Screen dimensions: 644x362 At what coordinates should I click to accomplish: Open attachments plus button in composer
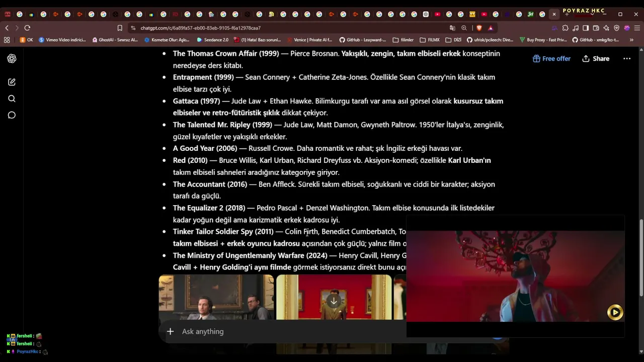pyautogui.click(x=170, y=331)
